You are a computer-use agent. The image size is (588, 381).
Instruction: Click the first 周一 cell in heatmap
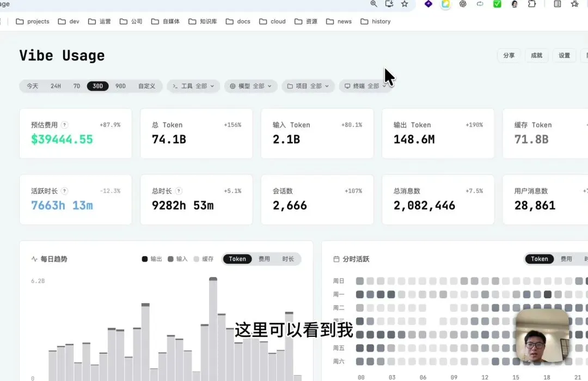point(360,294)
